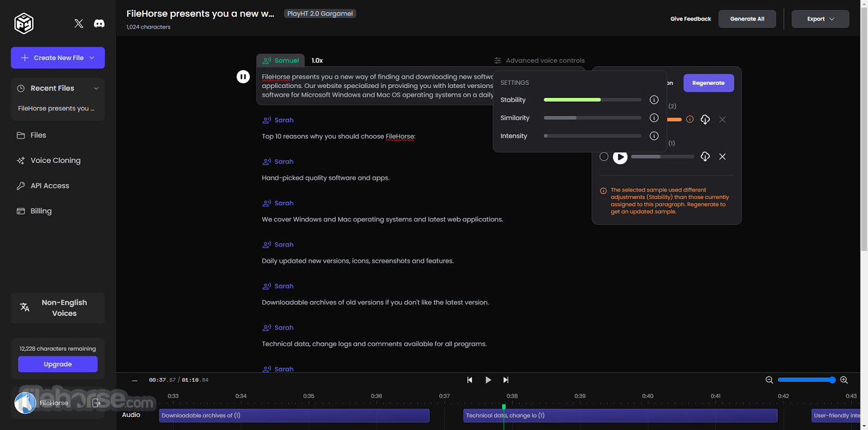Click the PlayHT logo icon

(24, 24)
